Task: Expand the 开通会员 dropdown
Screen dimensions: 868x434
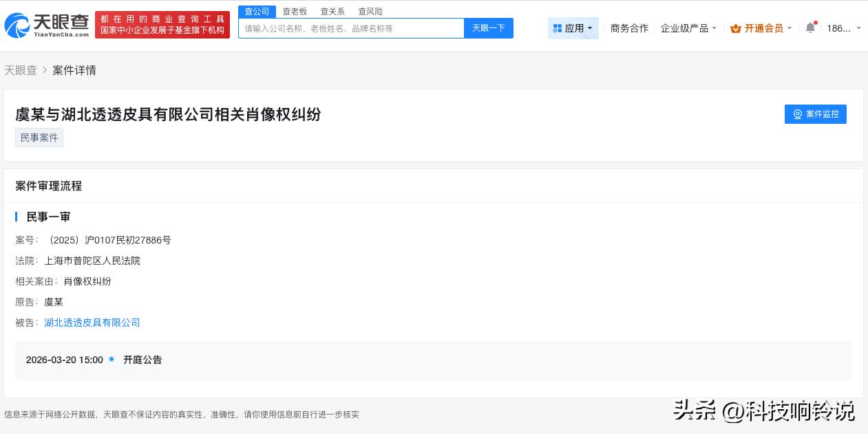Action: coord(761,28)
